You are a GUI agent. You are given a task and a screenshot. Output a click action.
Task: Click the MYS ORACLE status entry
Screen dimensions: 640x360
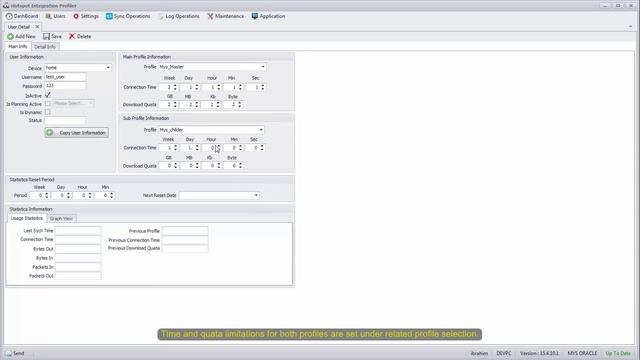tap(582, 353)
